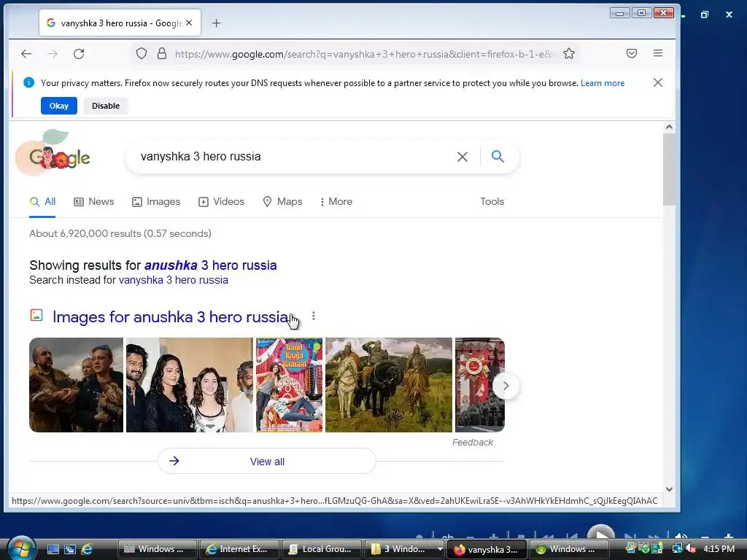Viewport: 747px width, 560px height.
Task: Open the Firefox hamburger menu
Action: coord(658,53)
